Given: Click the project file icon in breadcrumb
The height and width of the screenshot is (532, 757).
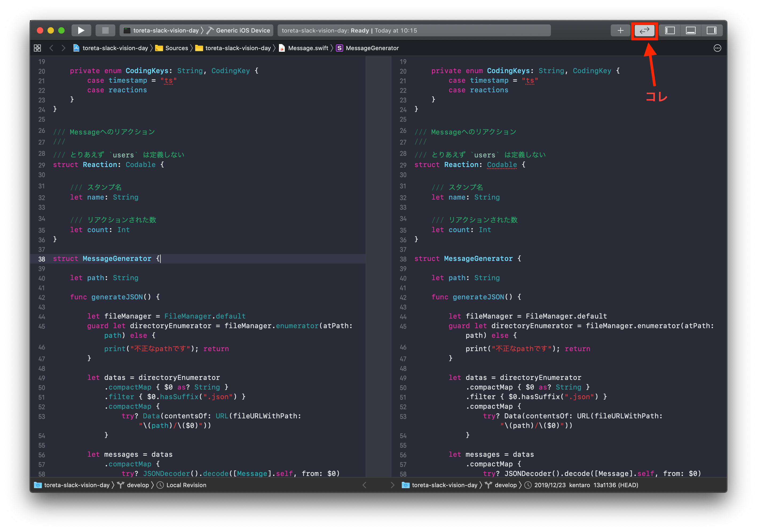Looking at the screenshot, I should (76, 48).
